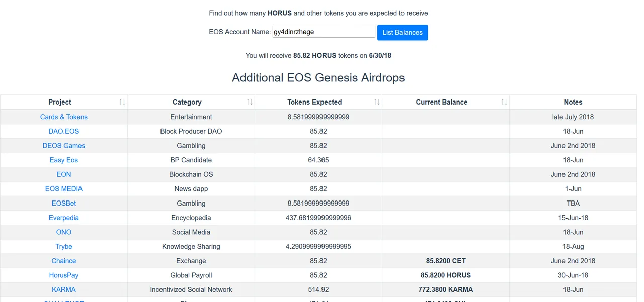Select the Block Producer DAO category cell

191,131
